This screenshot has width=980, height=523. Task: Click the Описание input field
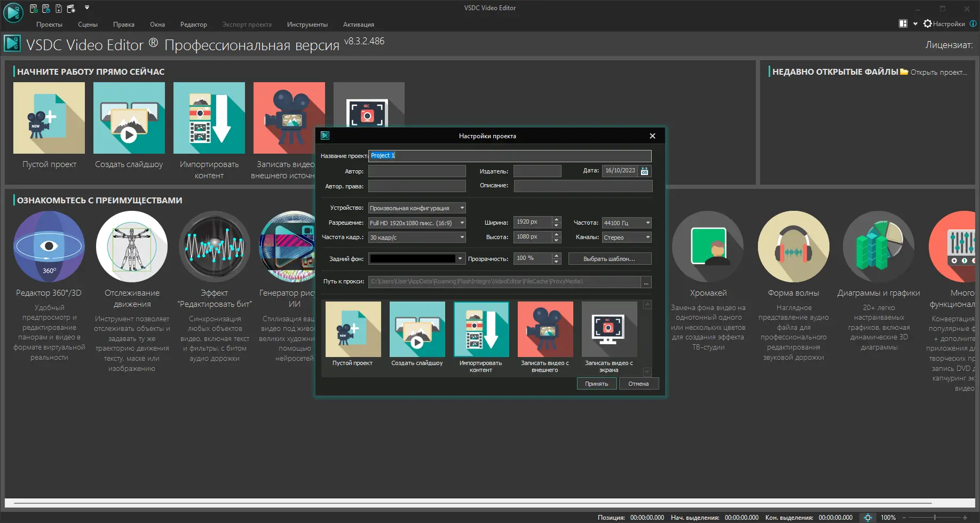click(x=583, y=186)
